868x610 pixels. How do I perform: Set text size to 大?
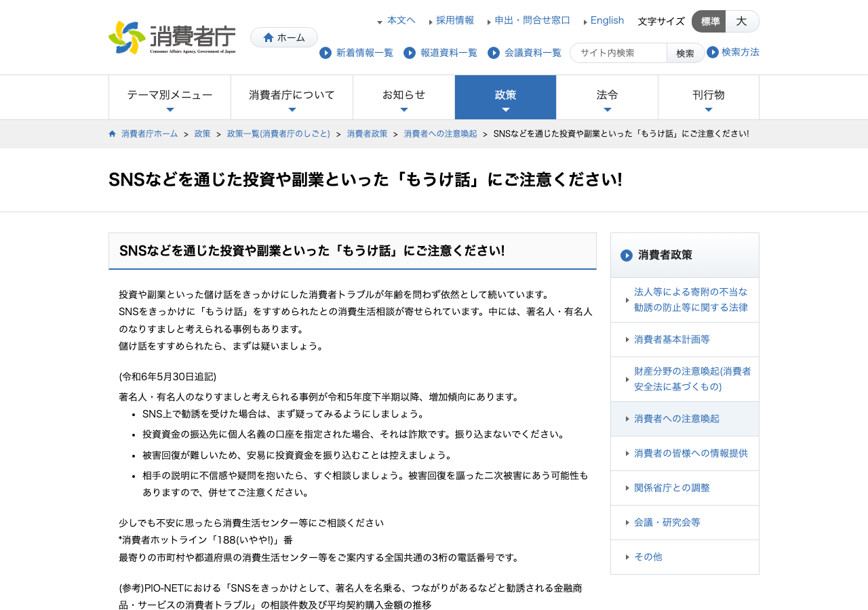[x=742, y=22]
